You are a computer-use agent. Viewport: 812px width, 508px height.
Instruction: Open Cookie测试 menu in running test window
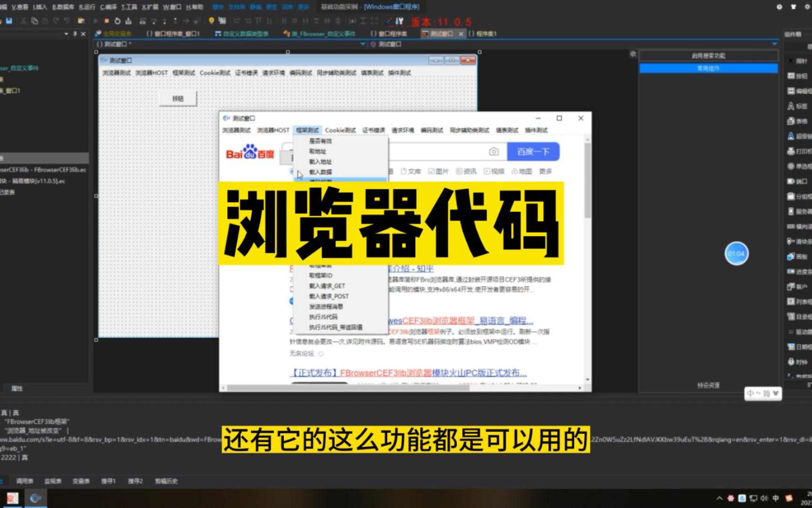(340, 130)
